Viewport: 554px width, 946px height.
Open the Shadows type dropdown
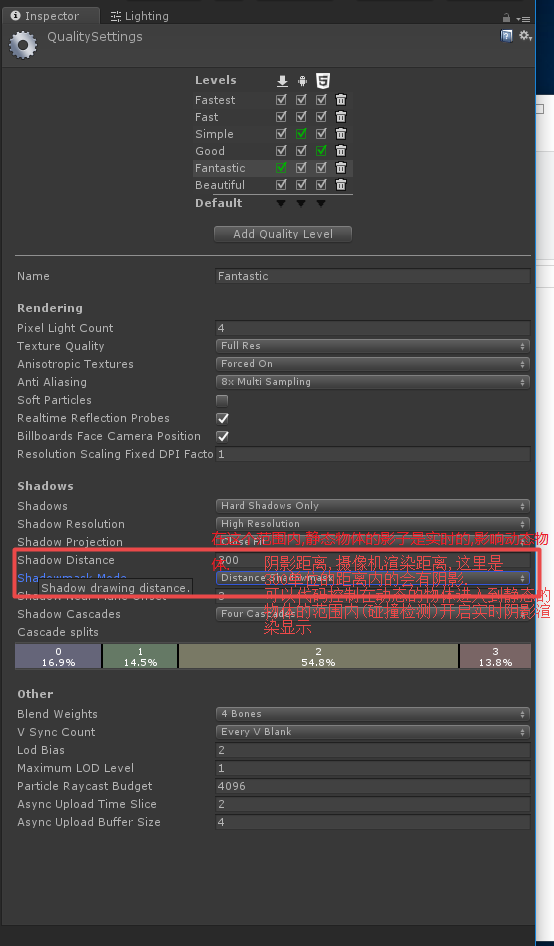pyautogui.click(x=373, y=506)
